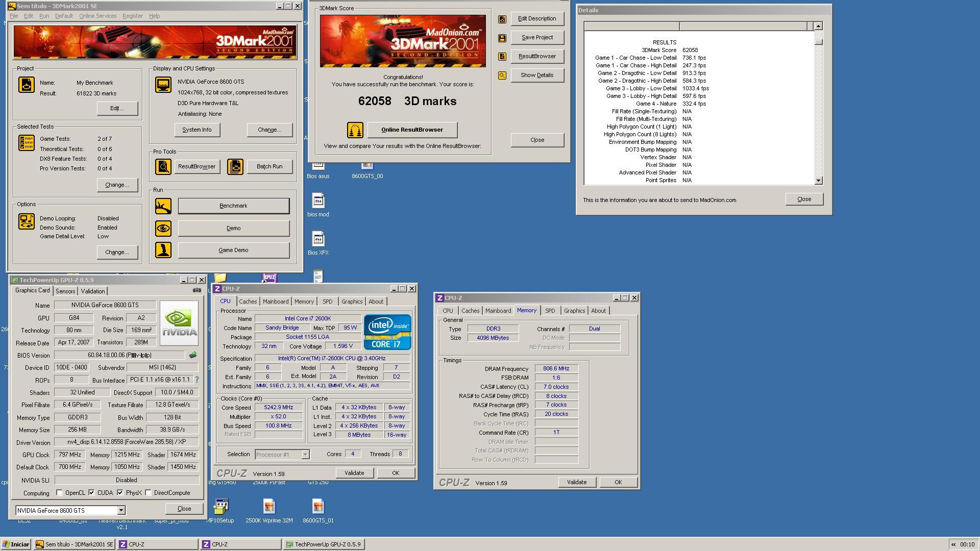Click the System Info button
Viewport: 980px width, 551px height.
tap(197, 130)
